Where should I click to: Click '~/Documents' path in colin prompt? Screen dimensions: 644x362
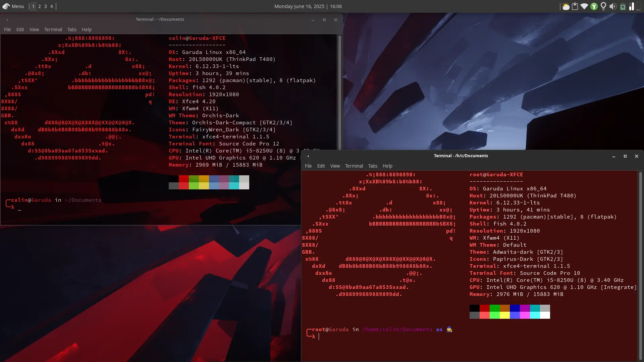click(83, 200)
